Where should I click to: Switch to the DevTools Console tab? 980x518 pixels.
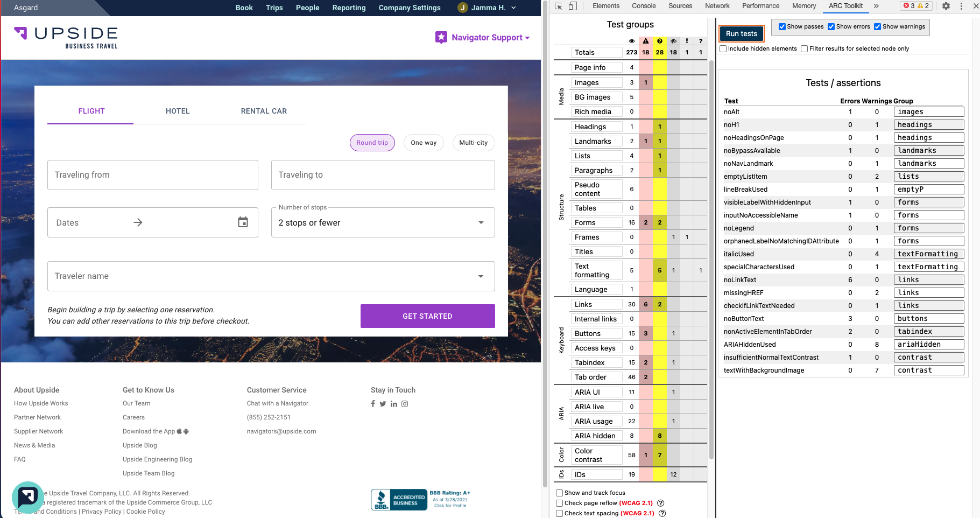pos(644,6)
